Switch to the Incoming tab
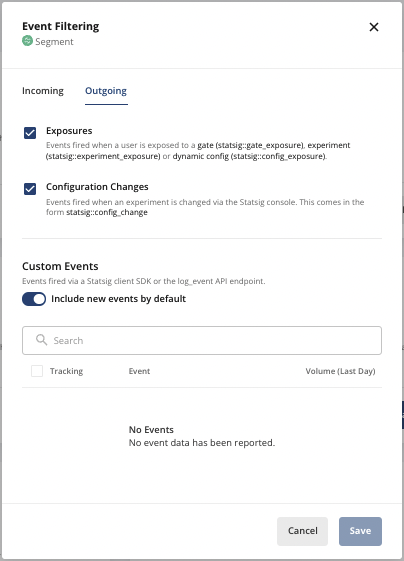The width and height of the screenshot is (404, 561). pos(43,91)
